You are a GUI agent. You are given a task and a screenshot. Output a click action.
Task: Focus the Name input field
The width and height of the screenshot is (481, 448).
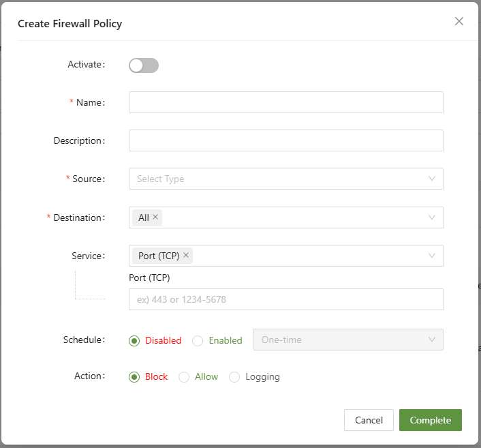tap(285, 102)
